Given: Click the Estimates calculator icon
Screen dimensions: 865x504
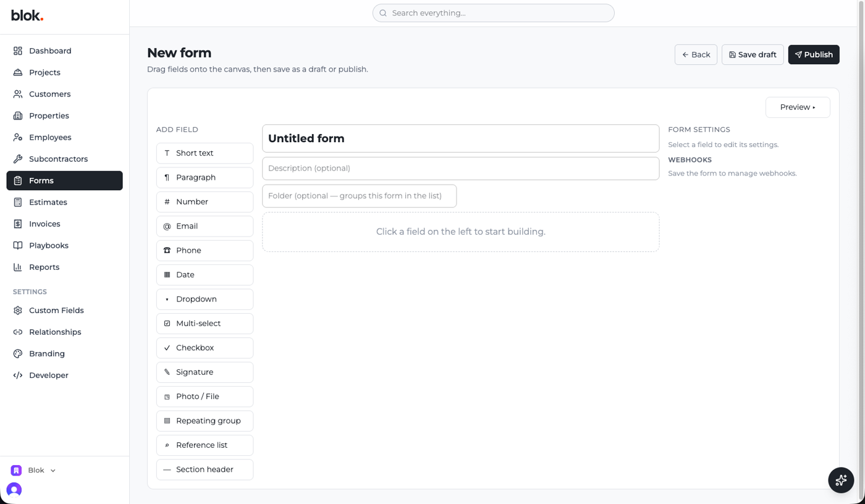Looking at the screenshot, I should [x=18, y=202].
